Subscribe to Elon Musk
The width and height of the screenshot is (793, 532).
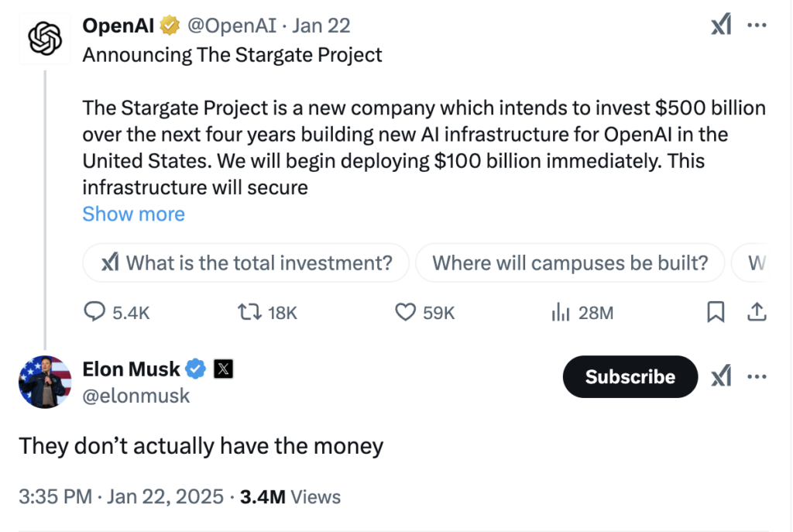[630, 376]
